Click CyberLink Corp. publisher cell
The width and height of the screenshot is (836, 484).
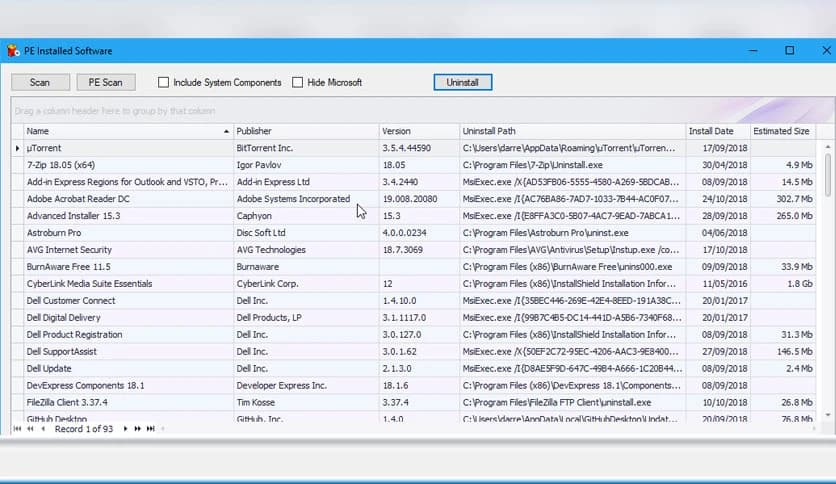[x=306, y=284]
